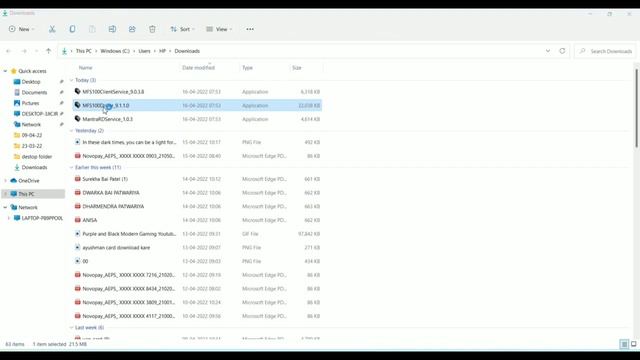
Task: Click the Rename icon in toolbar
Action: [112, 29]
